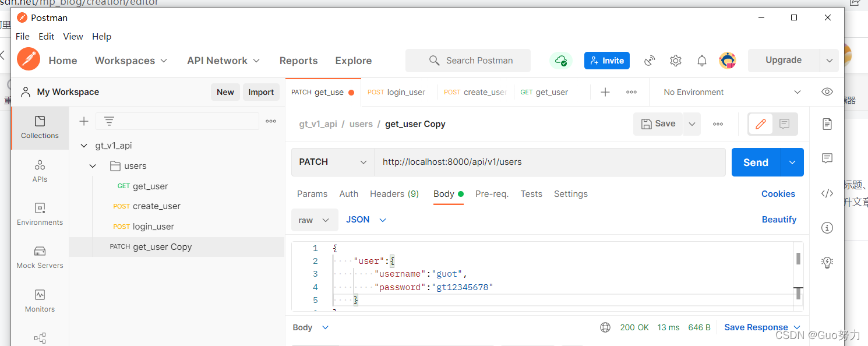This screenshot has width=868, height=346.
Task: Open Collections in the sidebar
Action: [x=40, y=127]
